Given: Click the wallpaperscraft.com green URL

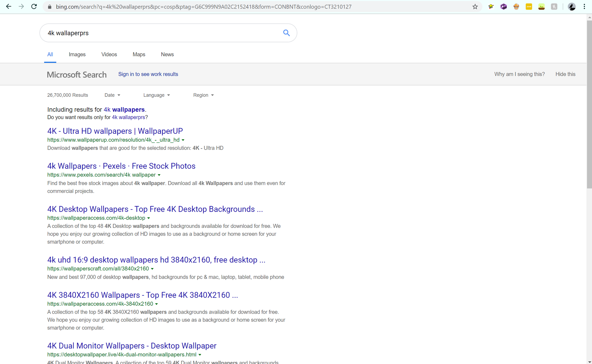Looking at the screenshot, I should (x=98, y=269).
